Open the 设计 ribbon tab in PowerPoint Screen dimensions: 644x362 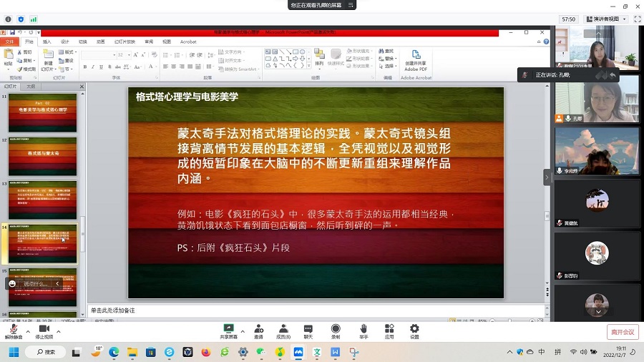click(65, 41)
